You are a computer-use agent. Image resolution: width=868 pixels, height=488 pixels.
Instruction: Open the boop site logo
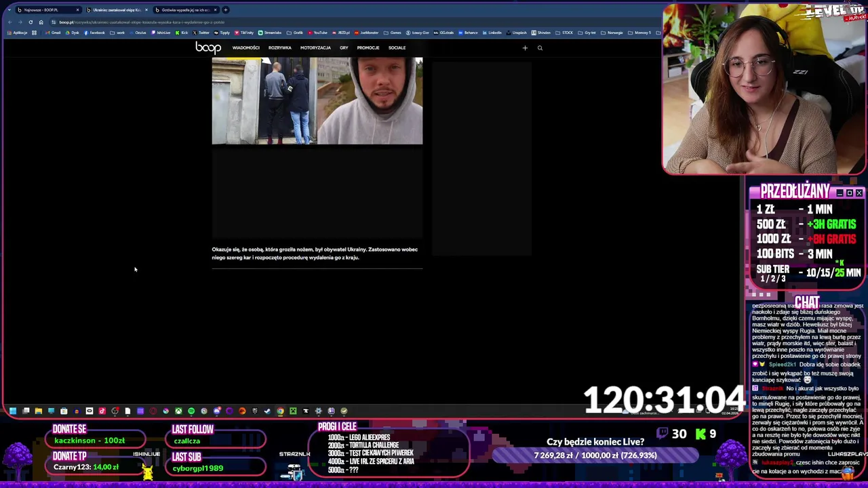click(x=208, y=47)
